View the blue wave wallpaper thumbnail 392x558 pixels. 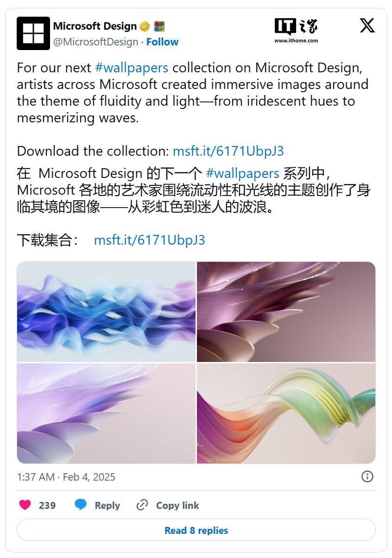pos(106,311)
